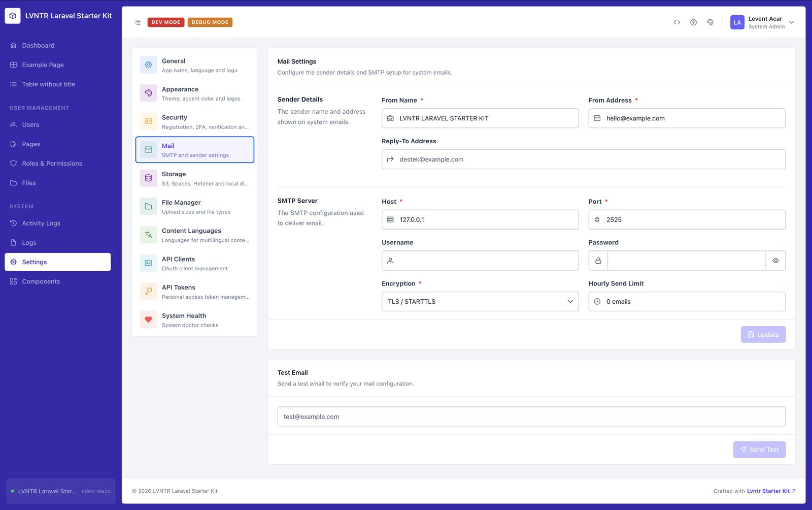This screenshot has width=812, height=510.
Task: Open the Lvntr Starter Kit footer link
Action: [x=771, y=491]
